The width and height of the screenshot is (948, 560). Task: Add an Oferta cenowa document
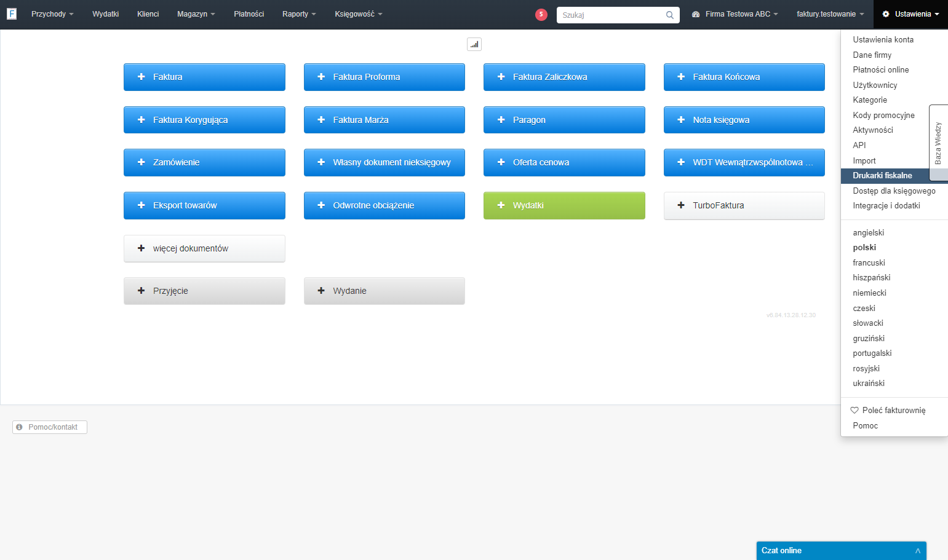(564, 162)
